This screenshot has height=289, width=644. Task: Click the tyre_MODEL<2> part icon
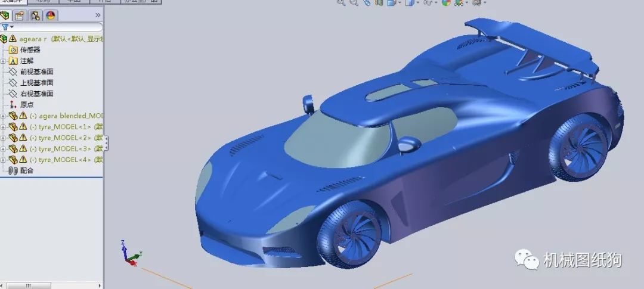tap(13, 138)
